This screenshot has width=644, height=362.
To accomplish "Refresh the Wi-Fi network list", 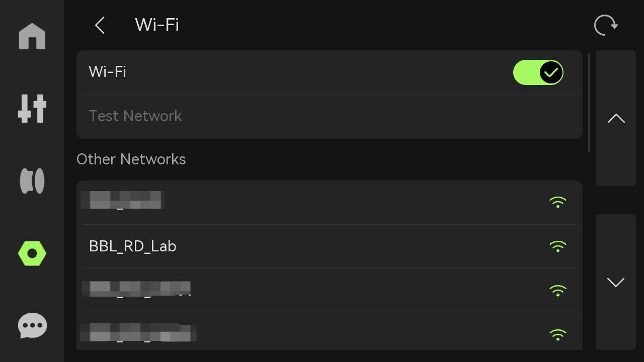I will point(606,25).
